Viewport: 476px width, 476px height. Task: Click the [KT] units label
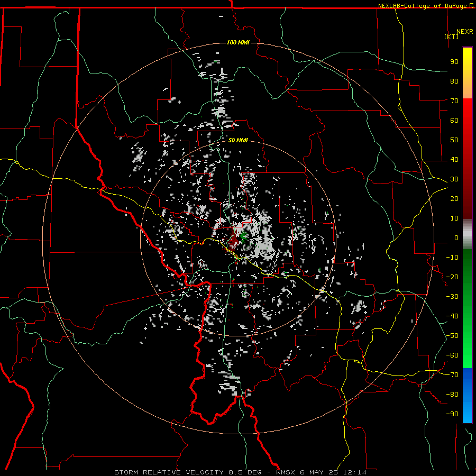[x=452, y=36]
